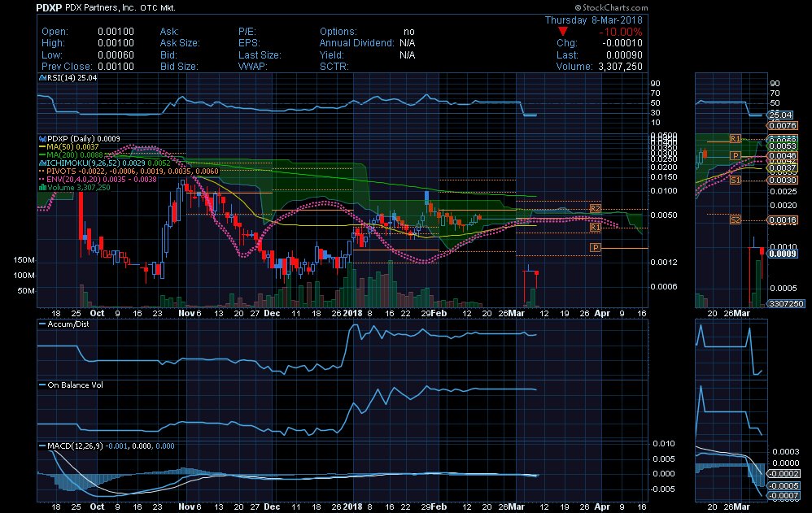Click the R2 pivot marker on main chart

point(596,209)
